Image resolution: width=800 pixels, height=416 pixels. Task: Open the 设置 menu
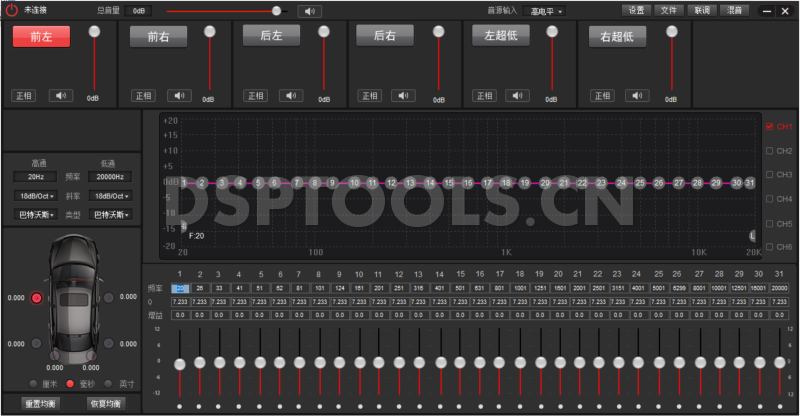pos(636,10)
